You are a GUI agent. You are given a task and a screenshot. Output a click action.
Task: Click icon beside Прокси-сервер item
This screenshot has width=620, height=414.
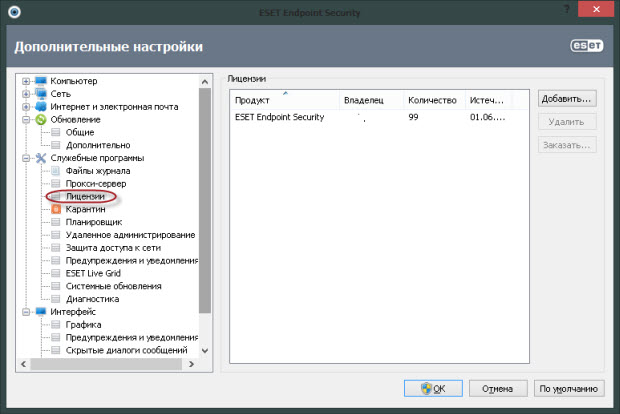click(x=56, y=183)
